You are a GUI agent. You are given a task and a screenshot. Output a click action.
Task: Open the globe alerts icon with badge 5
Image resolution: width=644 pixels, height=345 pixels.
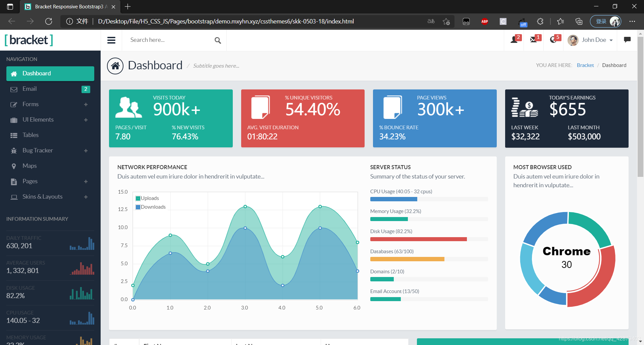(x=554, y=40)
